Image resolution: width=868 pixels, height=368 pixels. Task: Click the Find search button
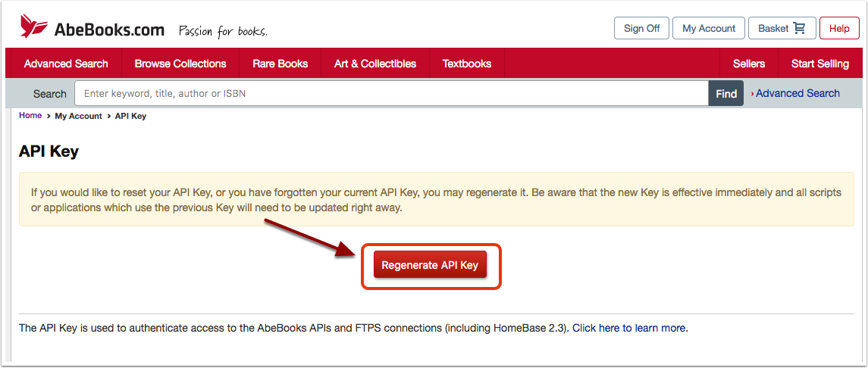725,93
